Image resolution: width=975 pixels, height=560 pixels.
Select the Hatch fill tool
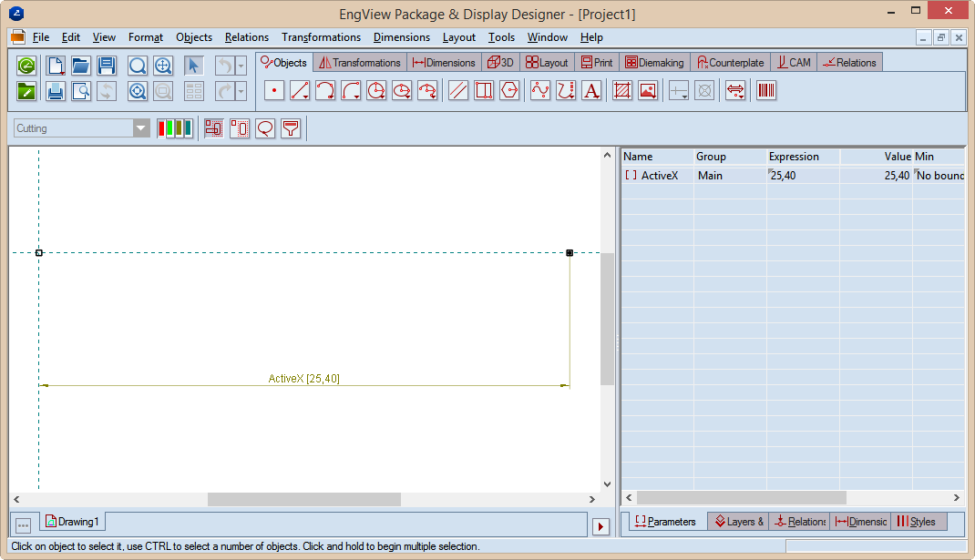[x=622, y=91]
